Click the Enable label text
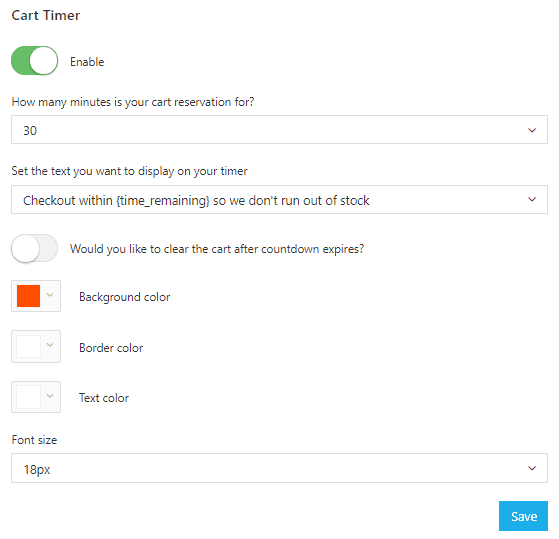This screenshot has height=539, width=559. [87, 62]
